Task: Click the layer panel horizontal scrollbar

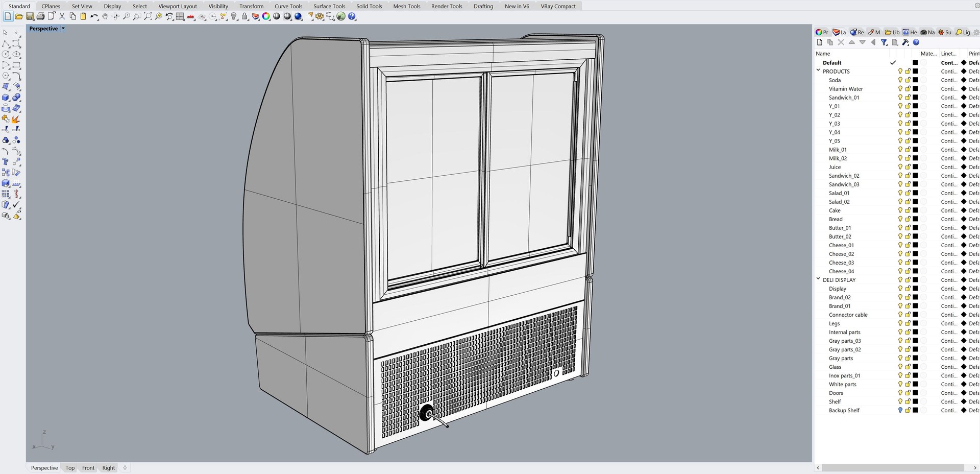Action: coord(893,468)
